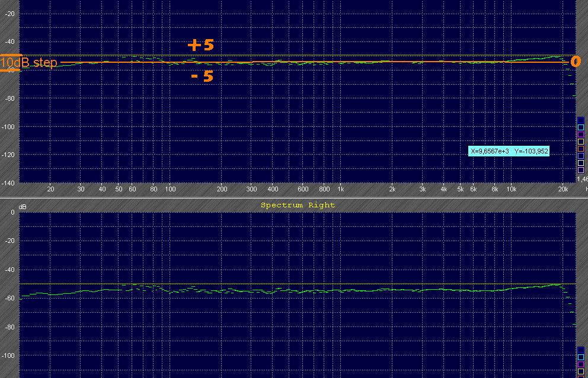Click the white trace color box in upper graph
This screenshot has width=588, height=378.
click(581, 163)
